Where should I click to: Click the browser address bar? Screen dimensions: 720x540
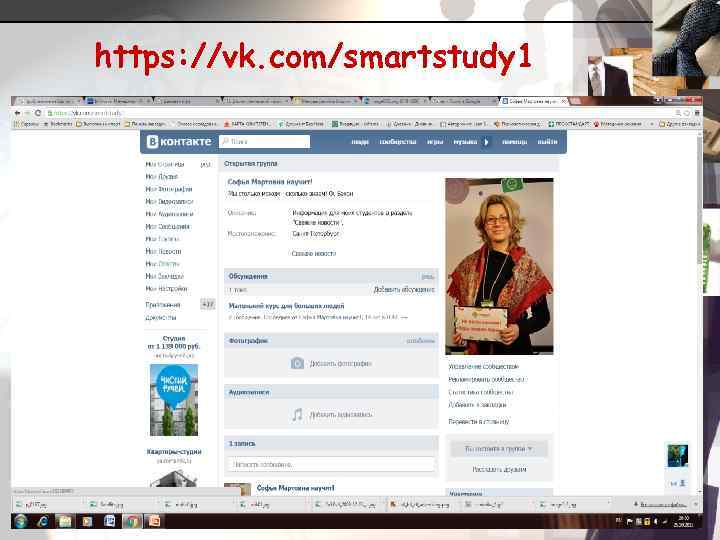coord(360,113)
